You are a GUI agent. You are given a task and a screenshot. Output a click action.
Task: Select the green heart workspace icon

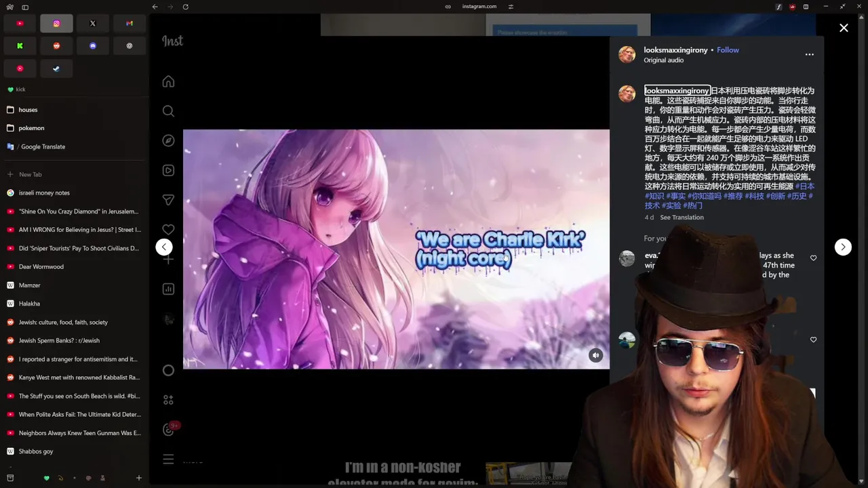[46, 478]
